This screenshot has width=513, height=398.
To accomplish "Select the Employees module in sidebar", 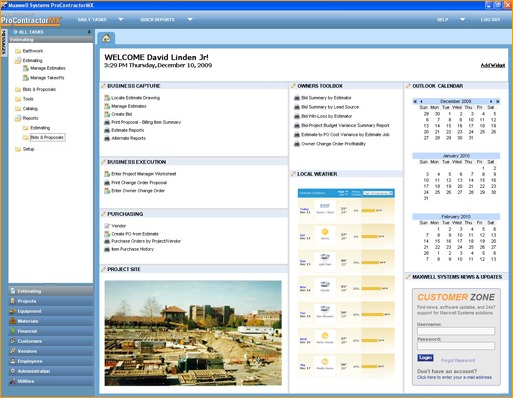I will pyautogui.click(x=51, y=361).
